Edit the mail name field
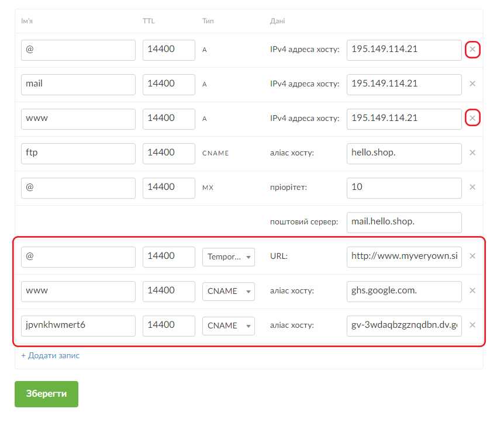Viewport: 504px width, 426px height. coord(78,84)
